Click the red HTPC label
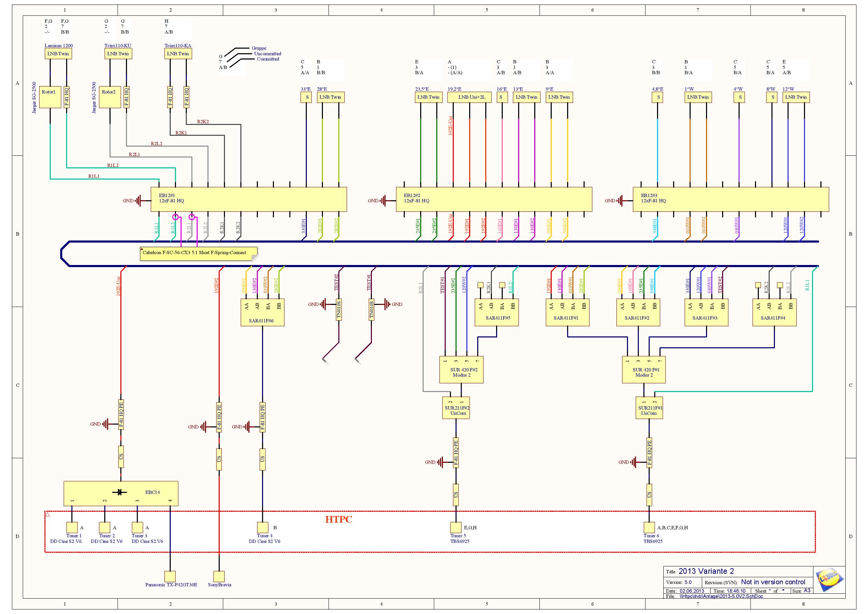Image resolution: width=868 pixels, height=614 pixels. [338, 519]
